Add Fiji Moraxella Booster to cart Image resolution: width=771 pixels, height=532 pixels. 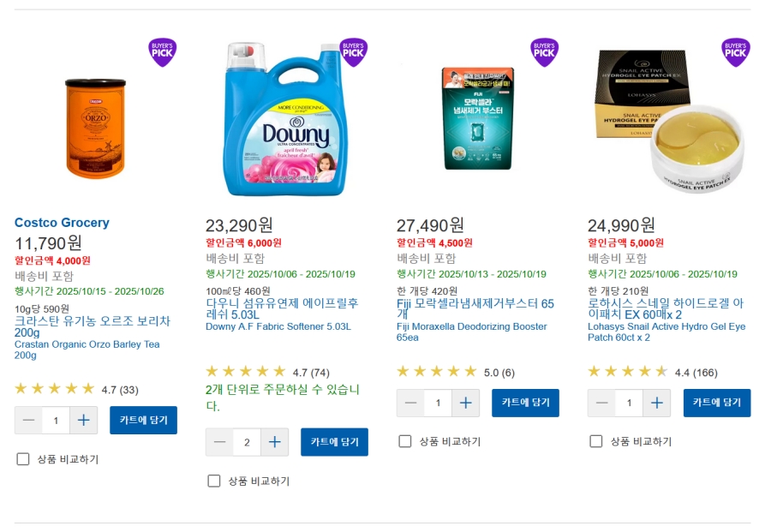click(x=526, y=403)
